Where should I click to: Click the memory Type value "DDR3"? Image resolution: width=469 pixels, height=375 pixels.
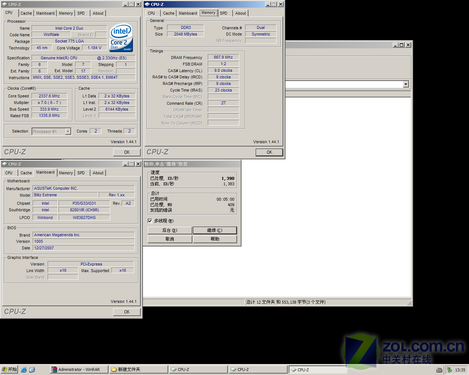pos(186,27)
